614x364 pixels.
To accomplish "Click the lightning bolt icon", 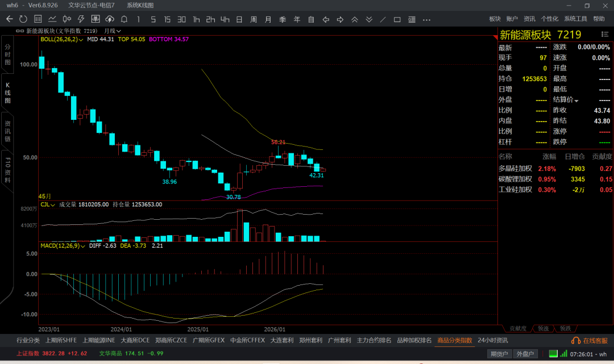I will coord(81,19).
